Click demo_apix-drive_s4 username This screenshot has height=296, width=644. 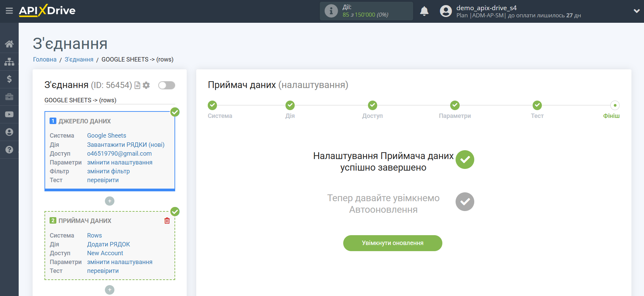click(x=486, y=8)
